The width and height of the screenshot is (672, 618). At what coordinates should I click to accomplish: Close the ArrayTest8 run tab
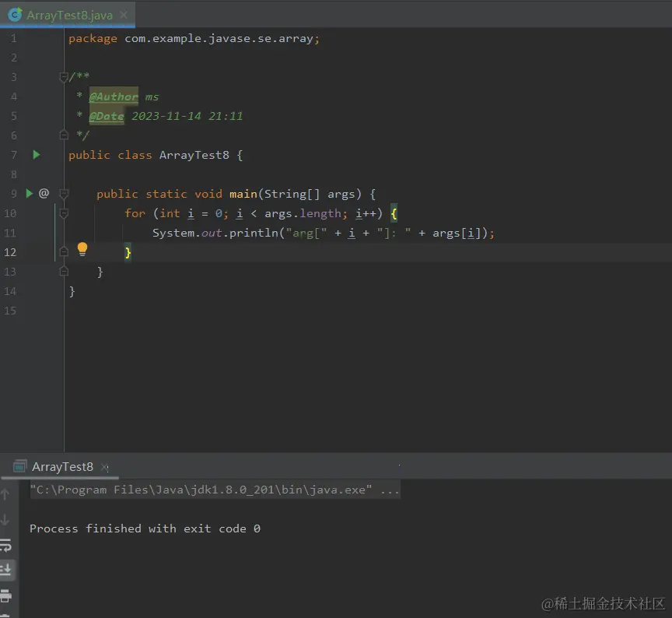click(x=104, y=467)
